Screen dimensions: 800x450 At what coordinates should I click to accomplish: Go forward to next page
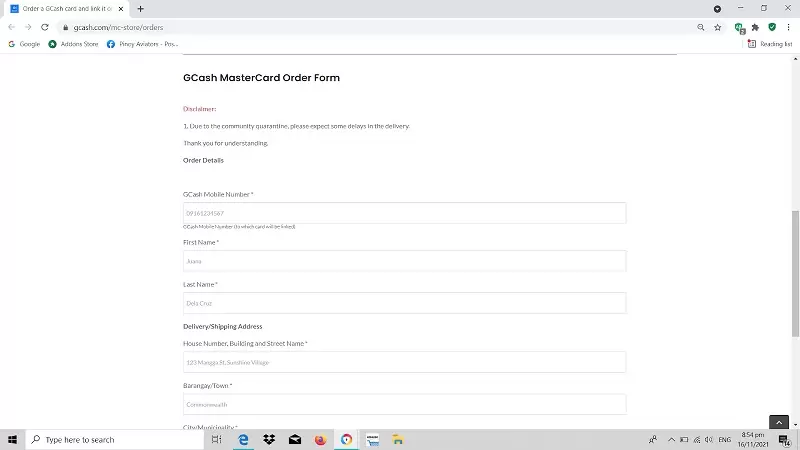[28, 28]
